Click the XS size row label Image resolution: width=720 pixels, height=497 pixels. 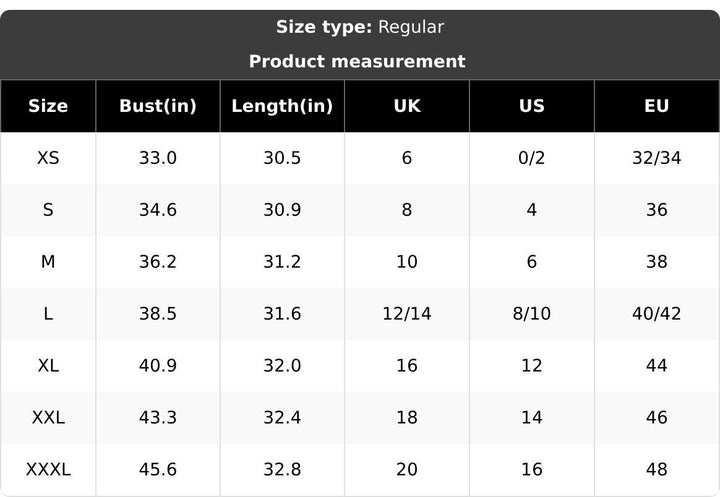pos(48,158)
